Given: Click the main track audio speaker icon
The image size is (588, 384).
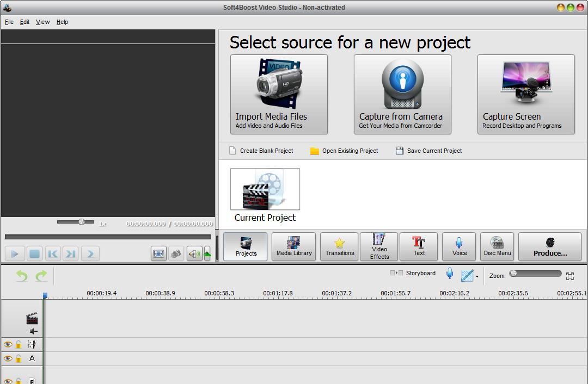Looking at the screenshot, I should point(33,331).
